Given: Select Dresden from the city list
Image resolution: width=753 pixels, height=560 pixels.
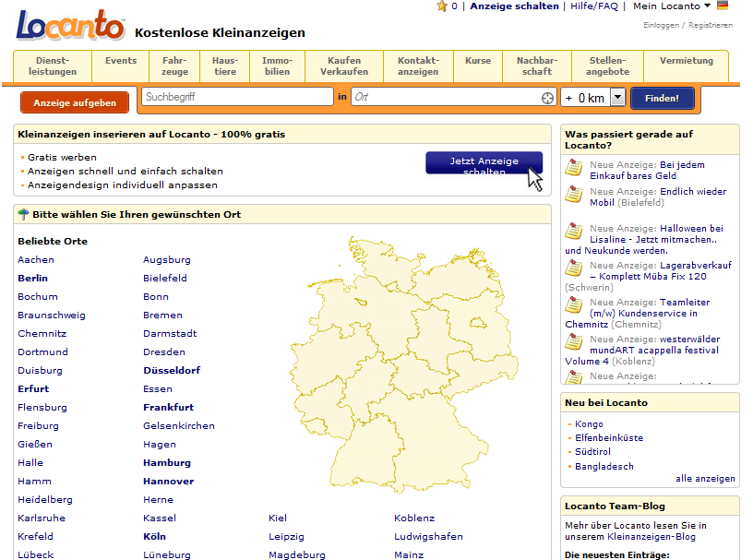Looking at the screenshot, I should coord(163,352).
